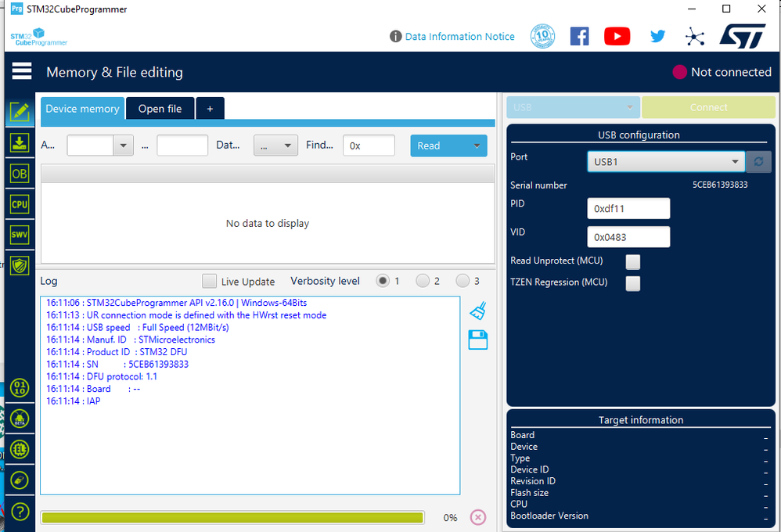
Task: Click log line 'Product ID : STM32 DFU'
Action: (117, 352)
